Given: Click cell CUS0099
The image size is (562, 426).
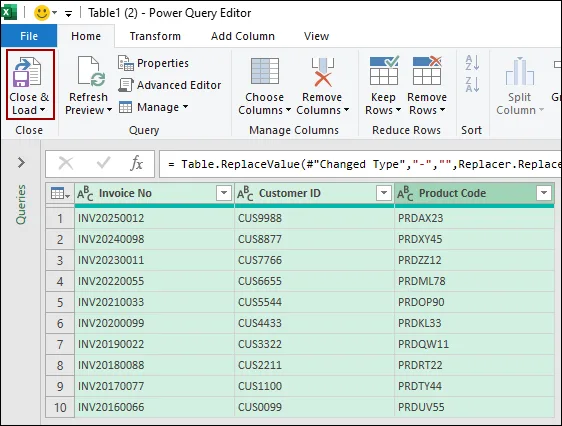Looking at the screenshot, I should coord(314,407).
